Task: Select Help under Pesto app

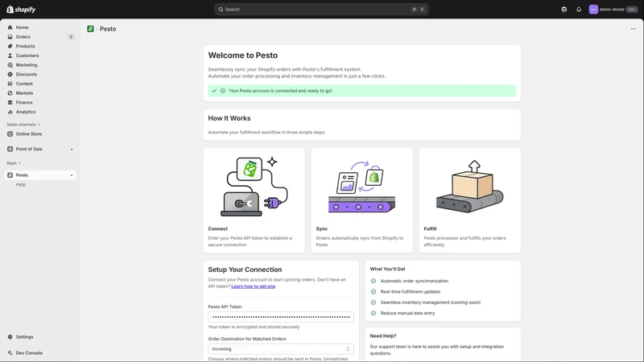Action: coord(21,185)
